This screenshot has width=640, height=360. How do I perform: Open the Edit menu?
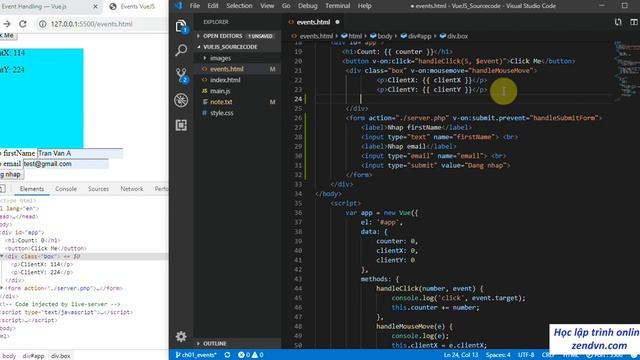click(213, 6)
